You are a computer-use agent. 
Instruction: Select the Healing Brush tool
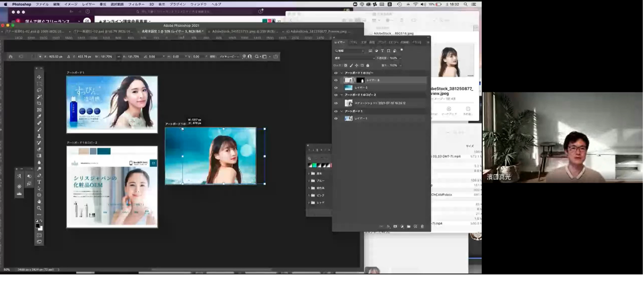[x=39, y=123]
